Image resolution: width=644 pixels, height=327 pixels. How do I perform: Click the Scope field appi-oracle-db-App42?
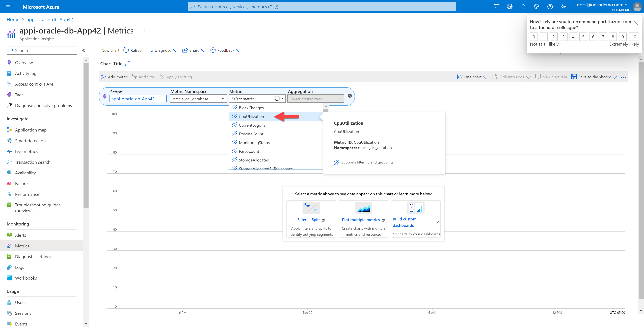tap(138, 99)
